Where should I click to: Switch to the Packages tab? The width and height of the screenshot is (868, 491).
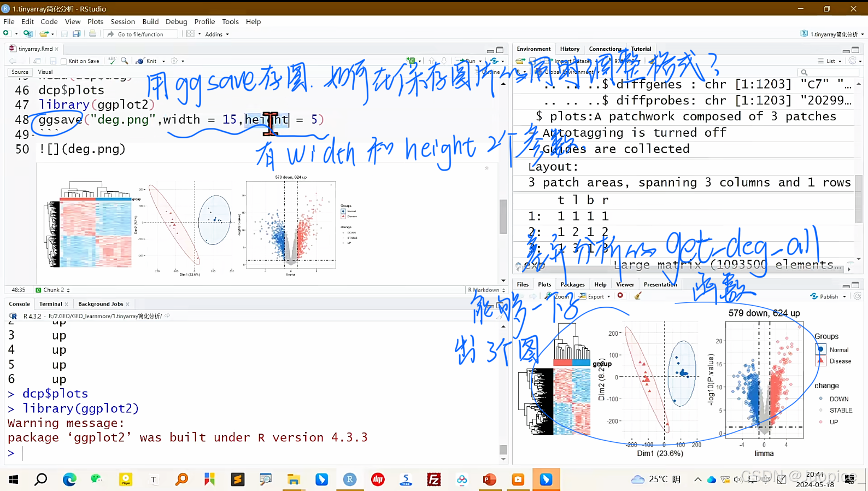pos(572,284)
